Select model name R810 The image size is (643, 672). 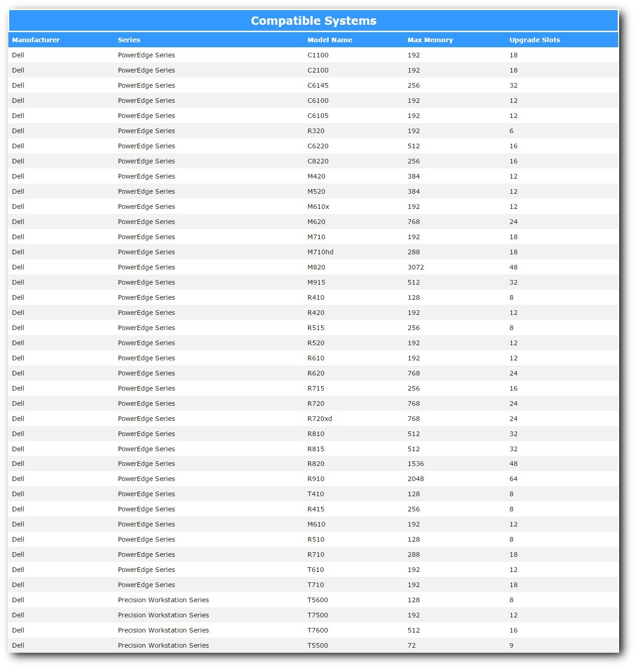(x=316, y=434)
